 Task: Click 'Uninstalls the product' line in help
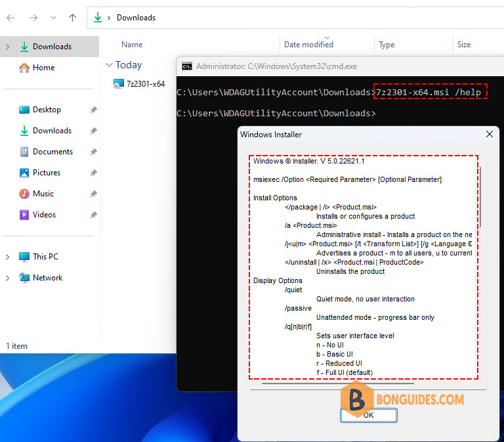pyautogui.click(x=350, y=271)
